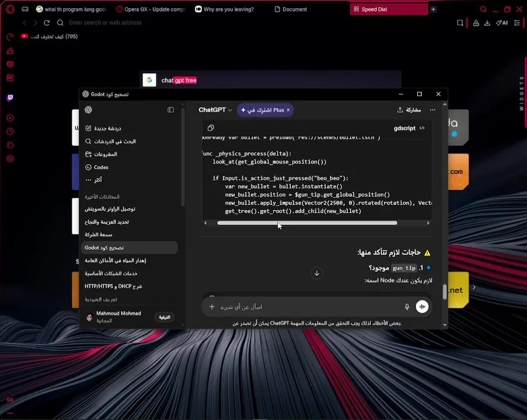Dismiss the Plus subscription pill
527x420 pixels.
tap(288, 110)
